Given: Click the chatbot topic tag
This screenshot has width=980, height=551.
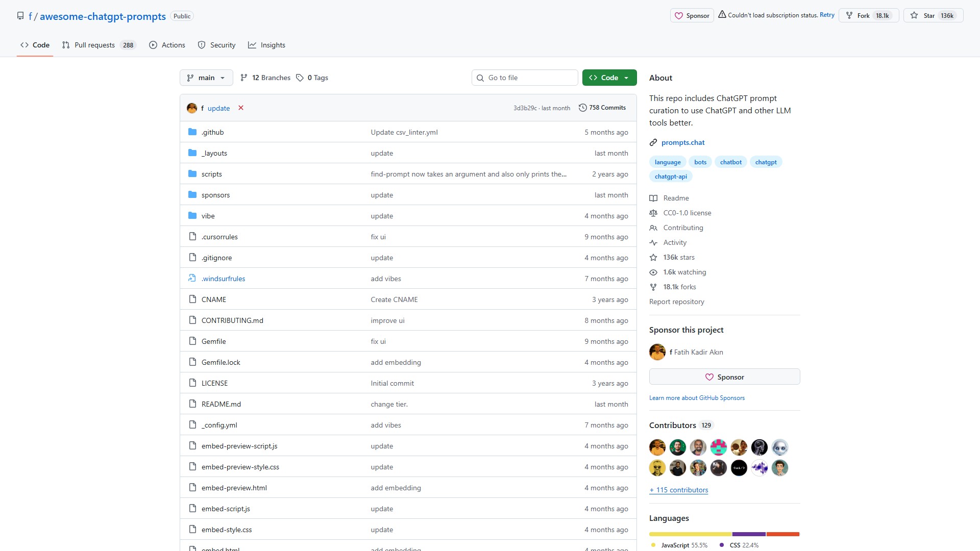Looking at the screenshot, I should coord(730,162).
